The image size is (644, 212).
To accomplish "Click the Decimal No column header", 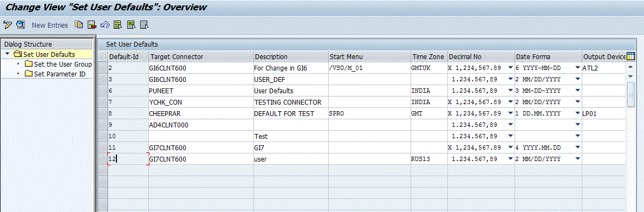I will point(481,57).
